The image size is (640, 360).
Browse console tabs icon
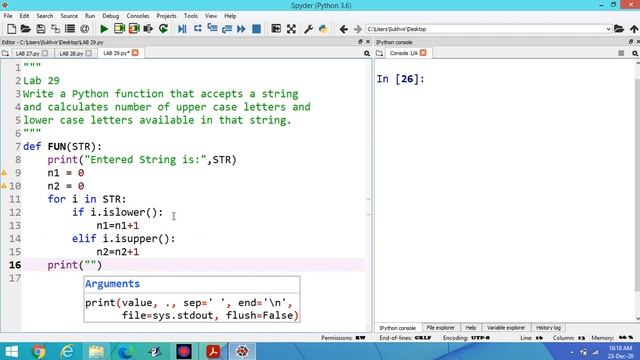point(380,53)
